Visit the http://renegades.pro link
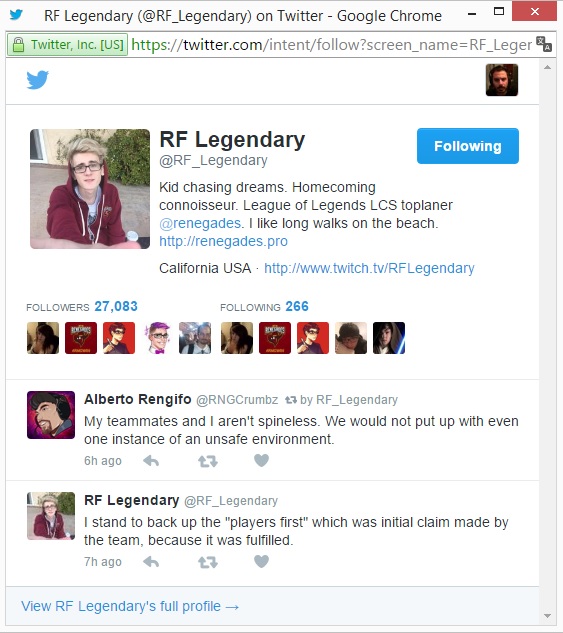The width and height of the screenshot is (563, 633). (223, 241)
